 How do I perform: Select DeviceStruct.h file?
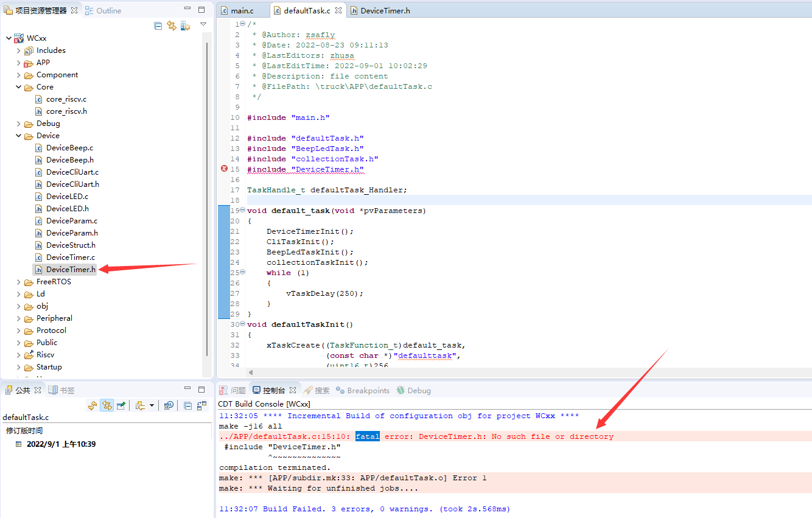(71, 245)
